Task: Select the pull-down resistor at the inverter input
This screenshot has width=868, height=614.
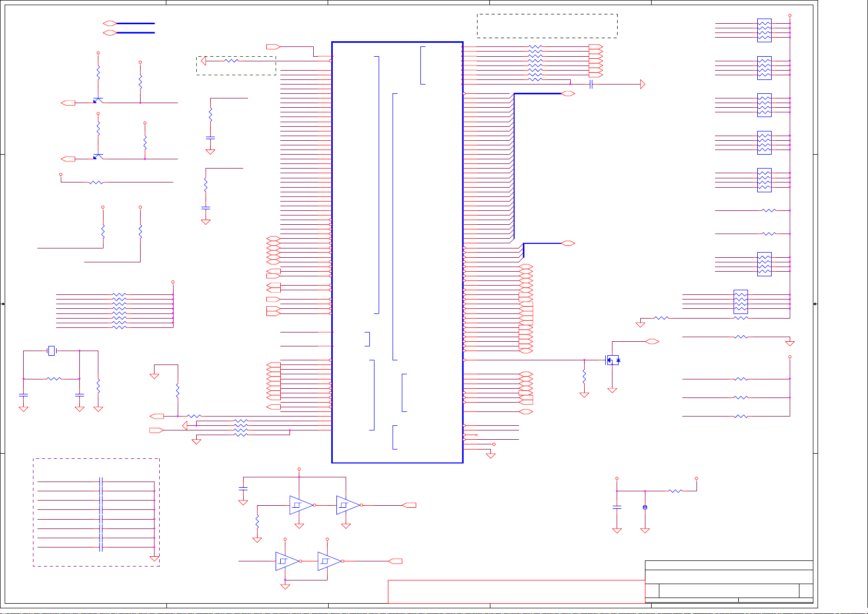Action: pos(257,521)
